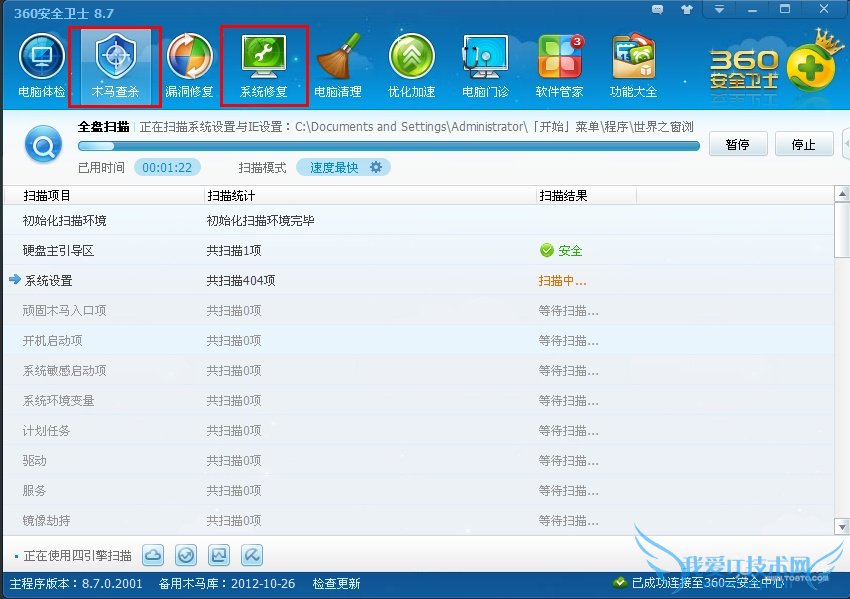Open the 电脑清理 cleanup broom icon
850x599 pixels.
(x=338, y=60)
